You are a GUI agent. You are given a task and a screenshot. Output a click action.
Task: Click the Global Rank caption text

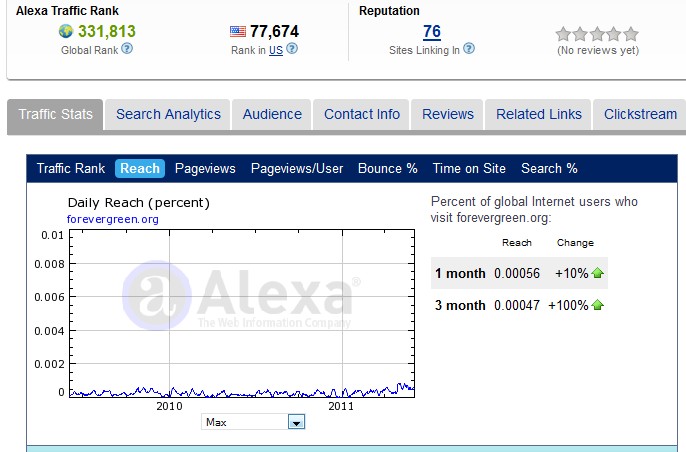point(90,50)
